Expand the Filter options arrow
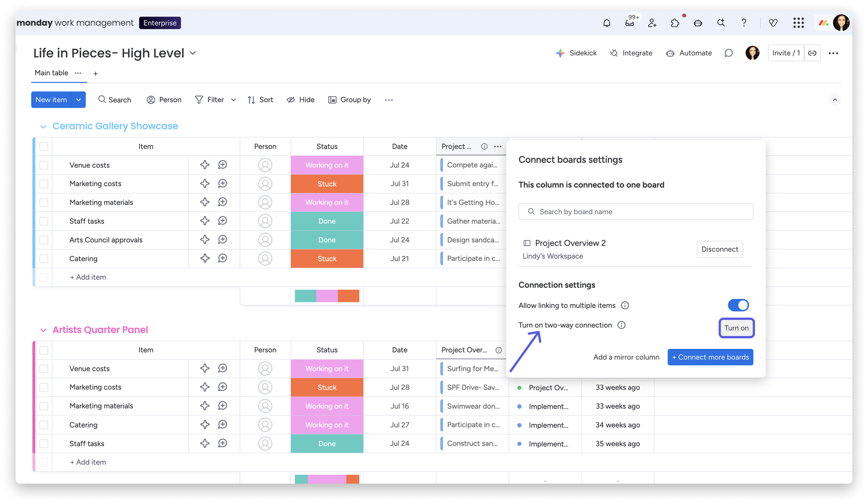Viewport: 868px width, 504px height. click(x=234, y=100)
